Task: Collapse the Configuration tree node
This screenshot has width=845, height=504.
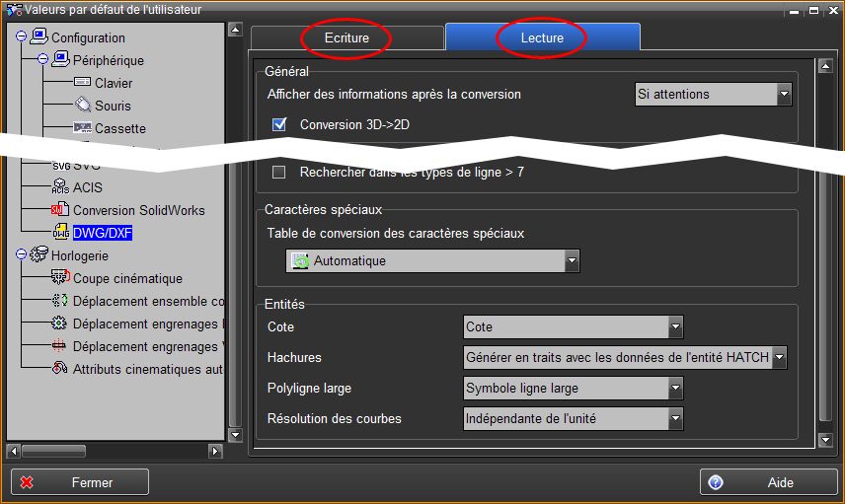Action: pyautogui.click(x=22, y=37)
